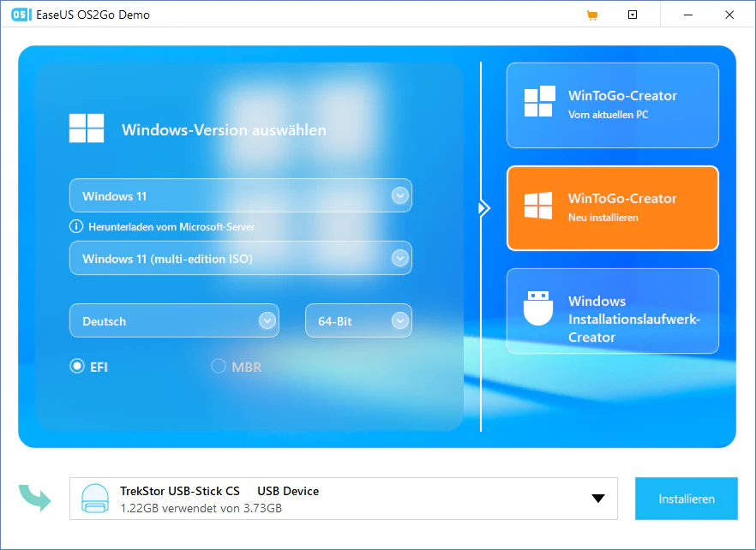The image size is (756, 550).
Task: Open the shopping cart purchase icon
Action: click(x=592, y=15)
